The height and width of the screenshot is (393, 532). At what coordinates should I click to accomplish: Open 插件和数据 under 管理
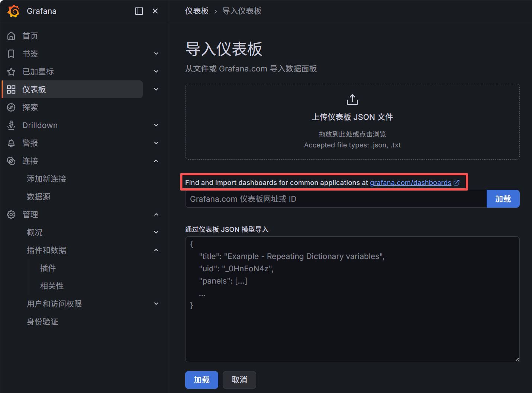(x=46, y=250)
